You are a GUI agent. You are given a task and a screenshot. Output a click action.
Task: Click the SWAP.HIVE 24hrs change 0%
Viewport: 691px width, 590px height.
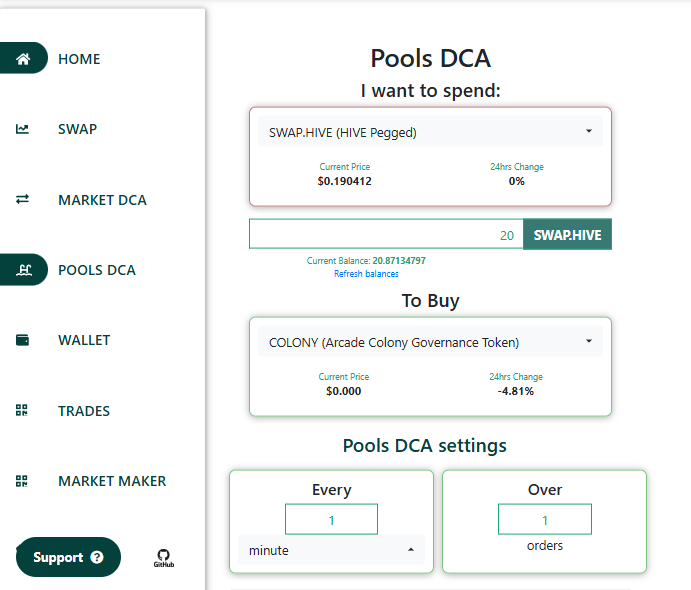pyautogui.click(x=516, y=181)
